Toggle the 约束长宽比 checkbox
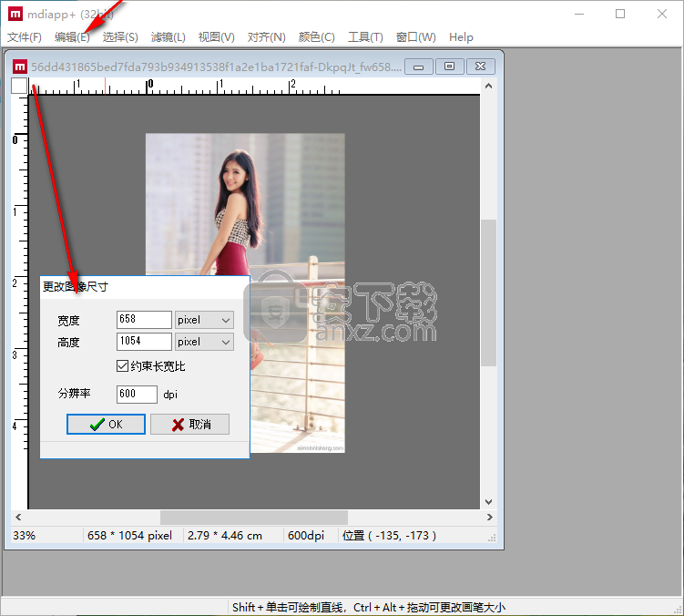Image resolution: width=684 pixels, height=616 pixels. pos(123,366)
